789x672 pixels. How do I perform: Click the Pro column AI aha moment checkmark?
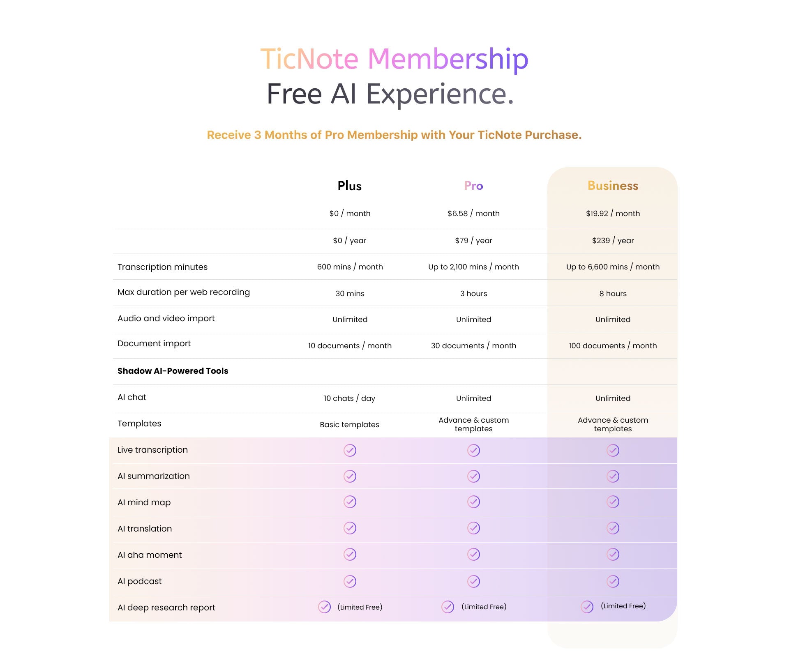coord(473,554)
